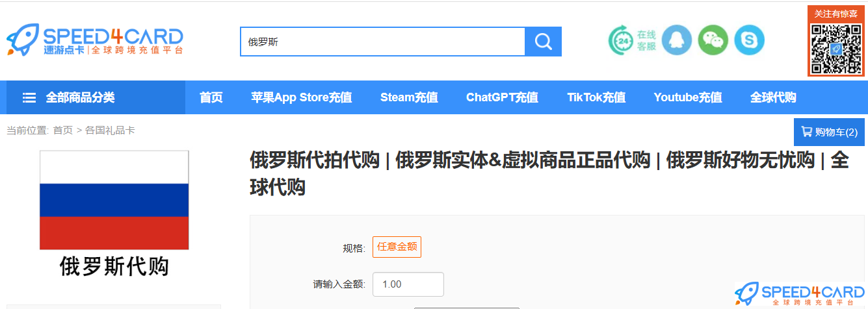Image resolution: width=868 pixels, height=309 pixels.
Task: Contact support via Skype icon
Action: tap(750, 40)
